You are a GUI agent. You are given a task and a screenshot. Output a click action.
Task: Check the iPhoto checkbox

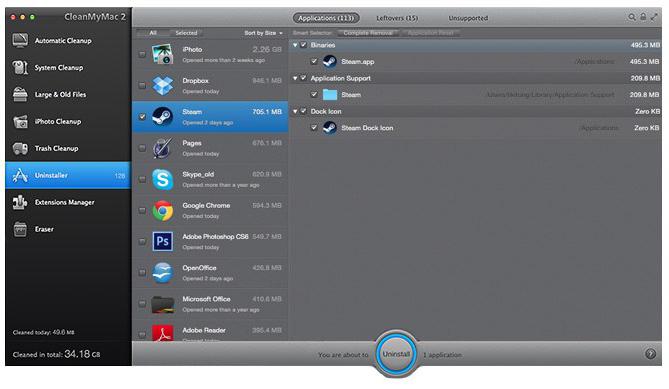pos(142,54)
